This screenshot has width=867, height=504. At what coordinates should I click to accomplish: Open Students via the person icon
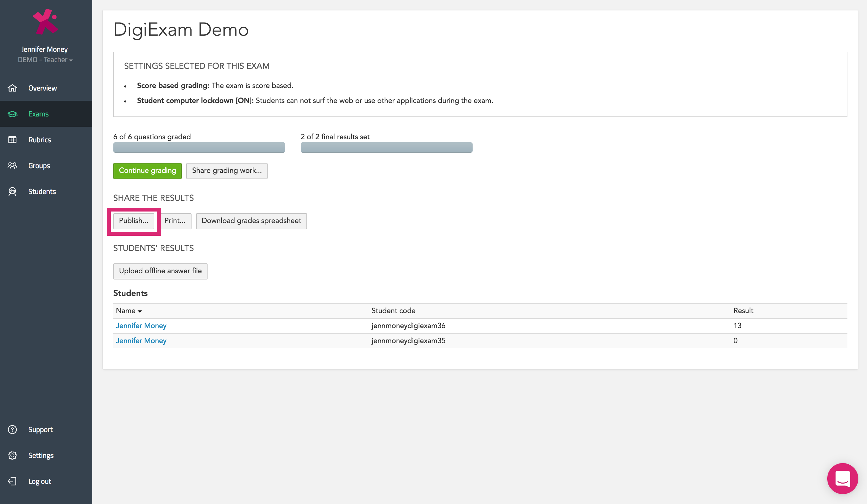(12, 191)
